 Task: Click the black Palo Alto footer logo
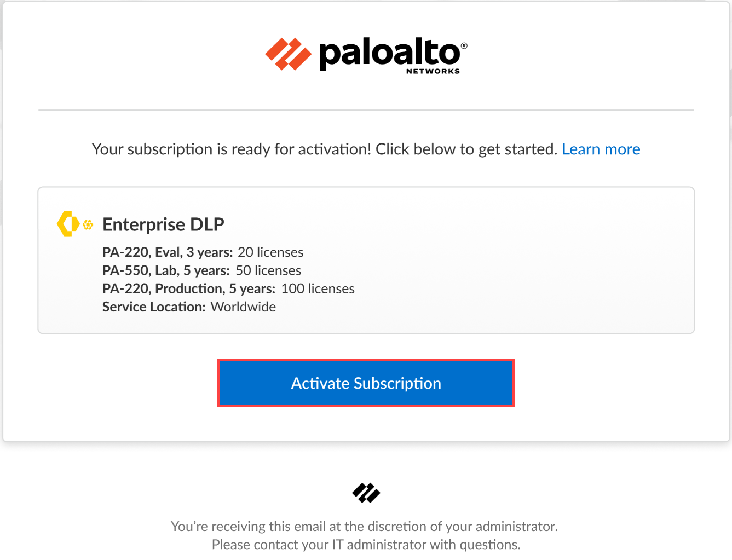(x=366, y=493)
